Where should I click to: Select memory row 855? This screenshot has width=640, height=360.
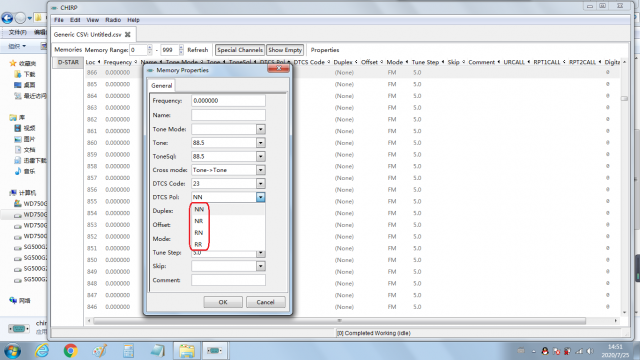tap(353, 201)
